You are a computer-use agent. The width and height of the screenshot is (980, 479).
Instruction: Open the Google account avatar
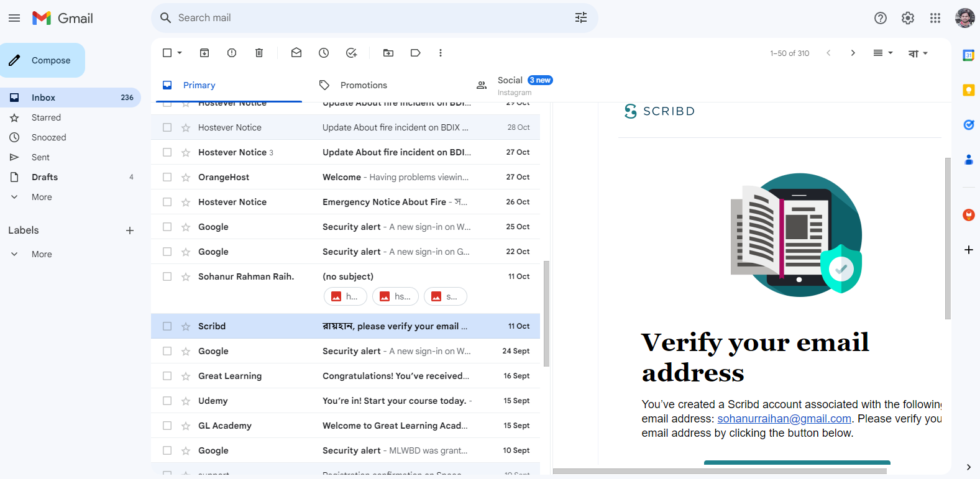pos(965,18)
